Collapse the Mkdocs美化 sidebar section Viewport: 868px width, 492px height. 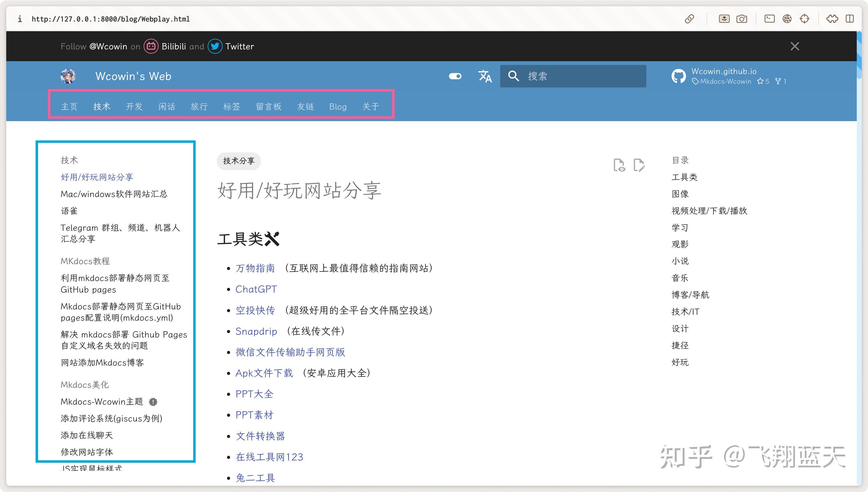(85, 385)
